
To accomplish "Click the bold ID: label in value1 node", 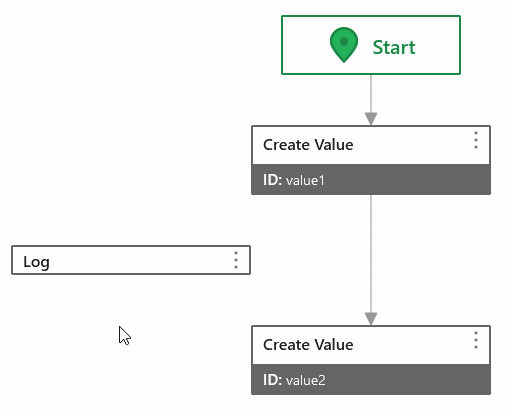I will [x=272, y=180].
